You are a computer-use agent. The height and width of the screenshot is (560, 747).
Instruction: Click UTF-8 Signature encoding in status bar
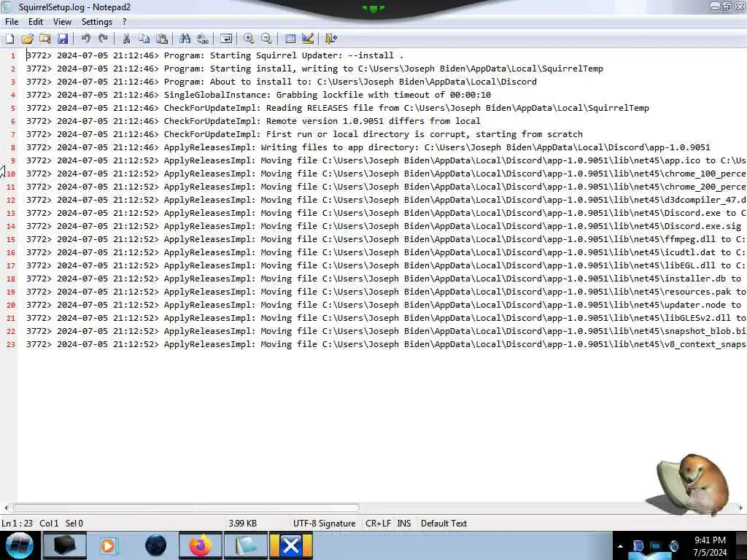tap(324, 524)
